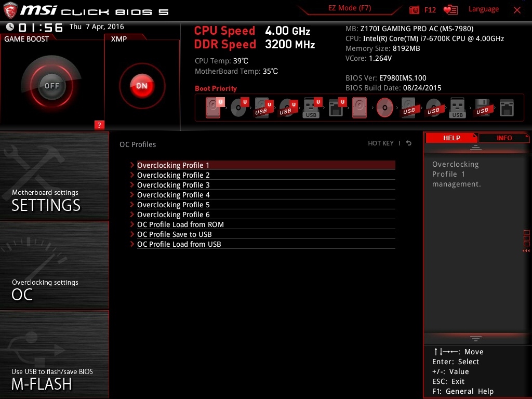Click the 'BIOS Ver: E7980IMS.100' line

tap(386, 78)
